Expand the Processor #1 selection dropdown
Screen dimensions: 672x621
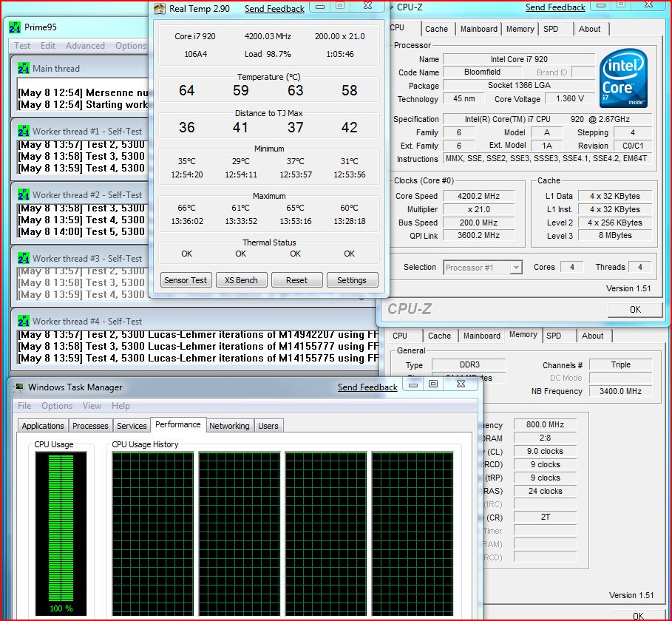517,268
